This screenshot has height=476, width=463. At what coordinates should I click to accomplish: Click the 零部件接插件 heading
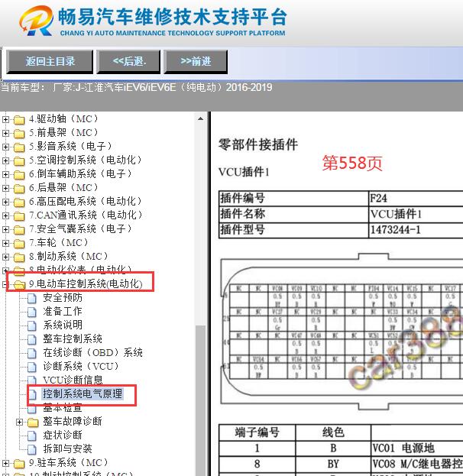click(x=258, y=144)
